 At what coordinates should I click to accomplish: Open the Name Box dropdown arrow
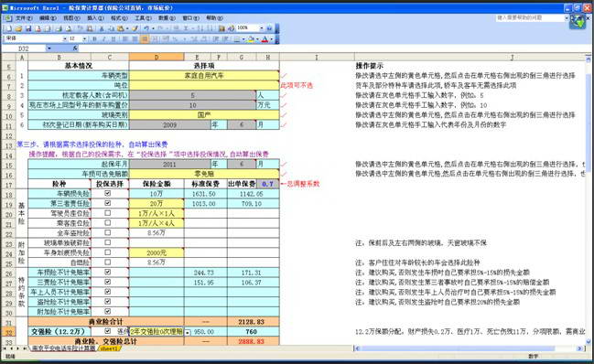(49, 48)
